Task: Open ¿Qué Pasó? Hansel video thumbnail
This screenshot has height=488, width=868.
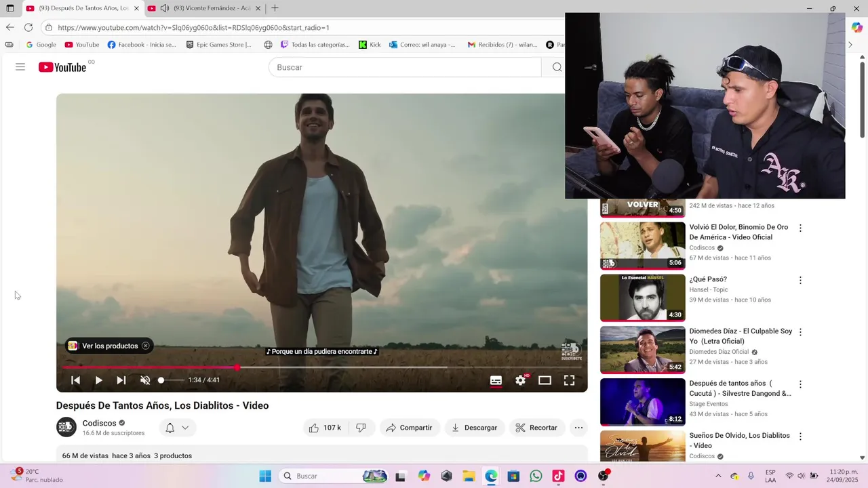Action: pyautogui.click(x=643, y=298)
